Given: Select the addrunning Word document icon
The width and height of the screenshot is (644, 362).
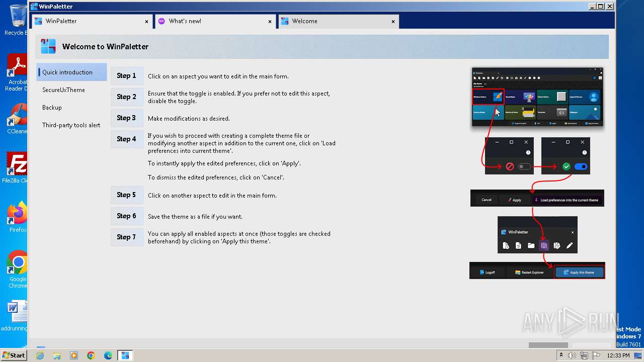Looking at the screenshot, I should [x=15, y=316].
